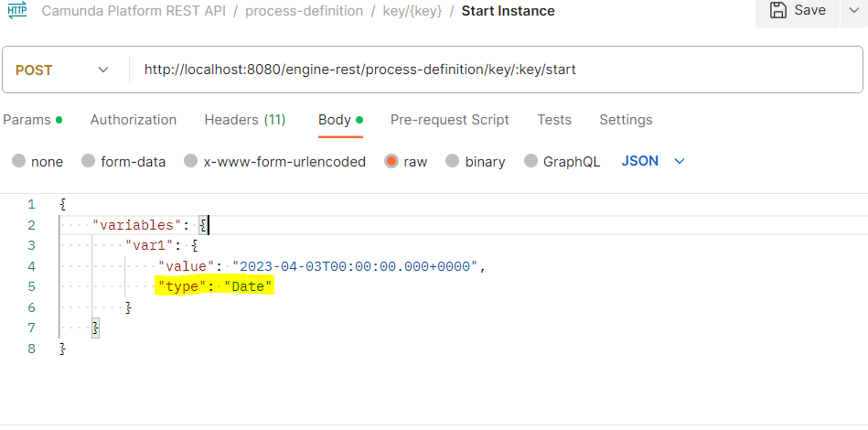
Task: Open the Authorization tab
Action: [134, 120]
